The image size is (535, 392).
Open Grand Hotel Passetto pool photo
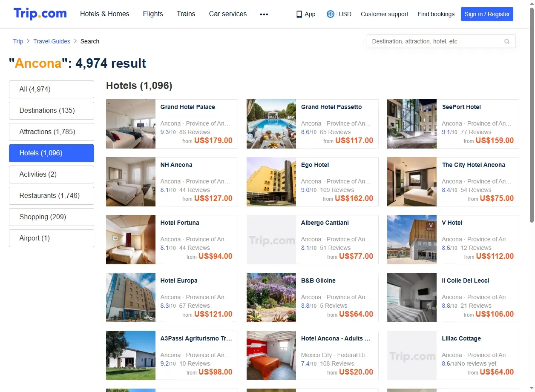point(271,124)
